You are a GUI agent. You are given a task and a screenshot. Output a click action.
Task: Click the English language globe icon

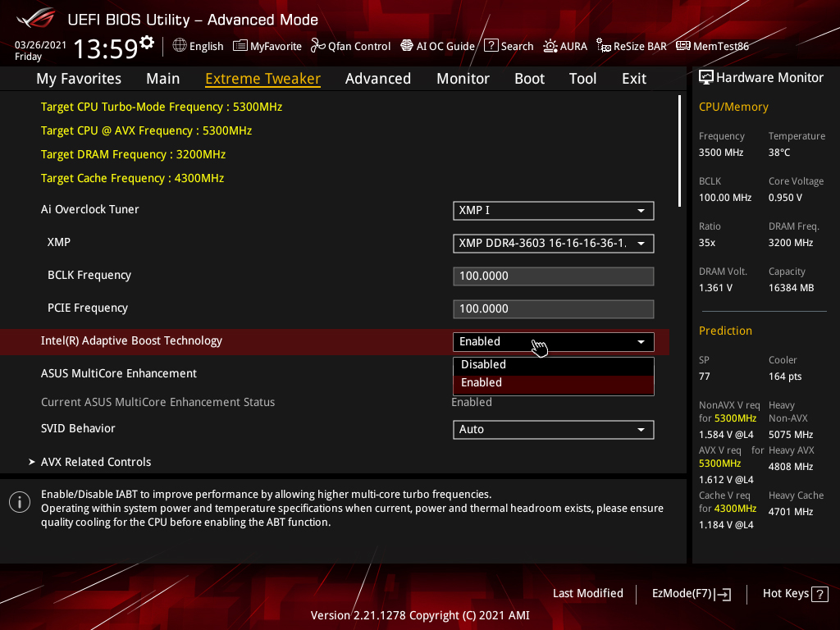[180, 46]
